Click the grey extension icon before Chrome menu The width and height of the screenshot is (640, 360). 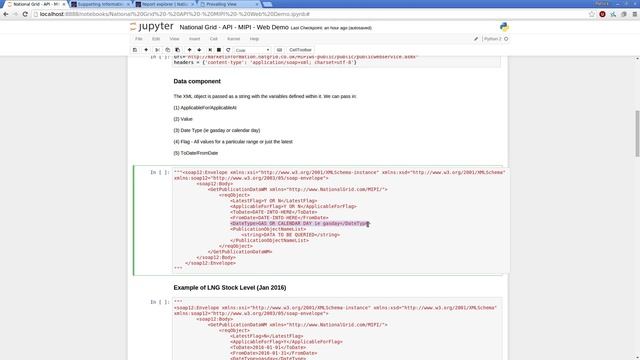coord(624,14)
